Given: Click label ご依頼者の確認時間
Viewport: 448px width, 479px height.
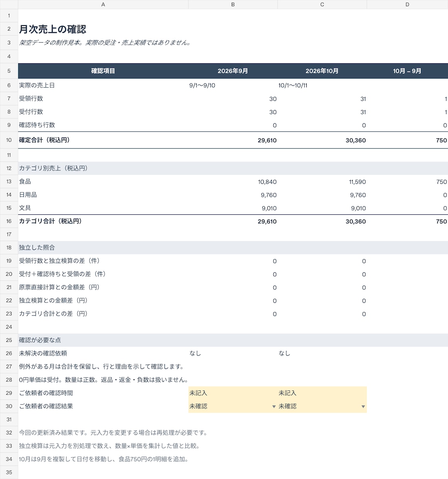Looking at the screenshot, I should coord(46,393).
